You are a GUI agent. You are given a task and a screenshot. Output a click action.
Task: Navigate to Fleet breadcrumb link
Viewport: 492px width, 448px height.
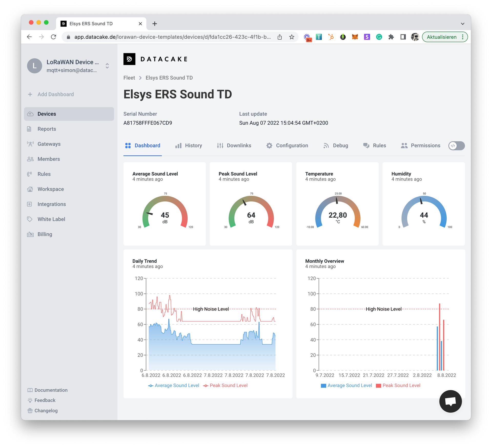pos(129,78)
